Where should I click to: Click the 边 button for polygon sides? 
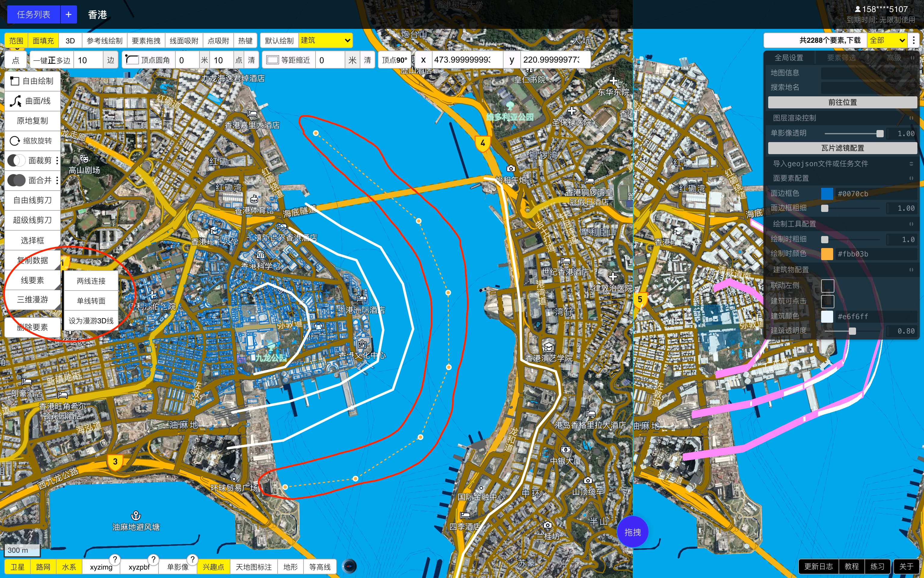(x=110, y=60)
